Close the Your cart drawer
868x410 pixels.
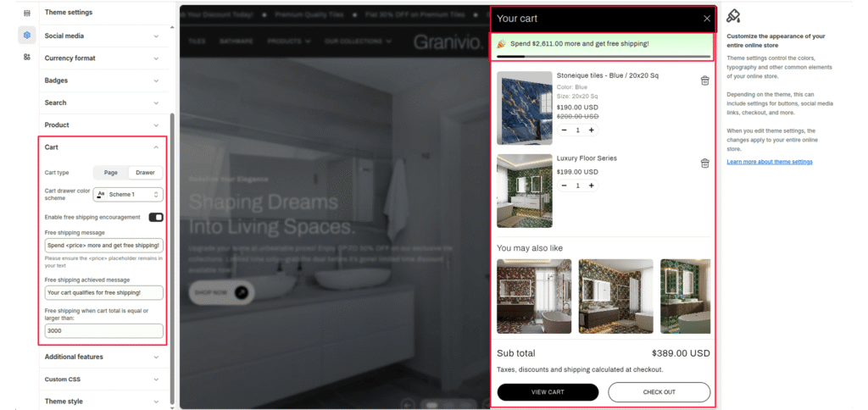coord(706,19)
